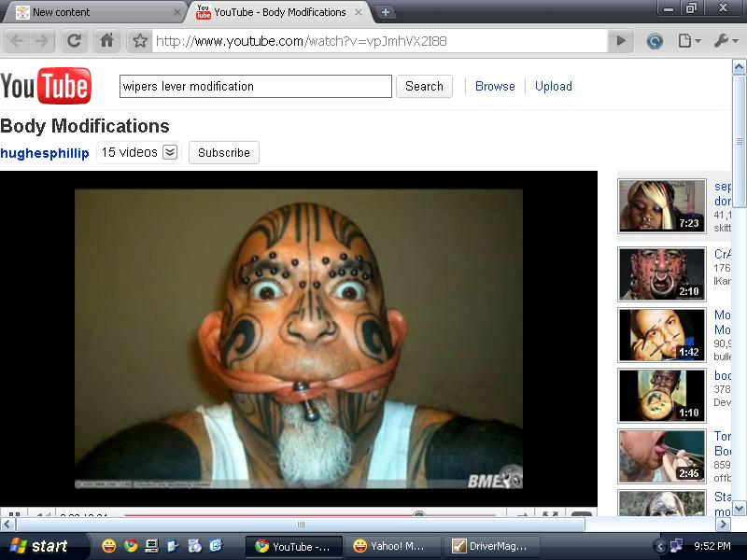Open related video thumbnail 7:23
747x560 pixels.
click(x=662, y=206)
